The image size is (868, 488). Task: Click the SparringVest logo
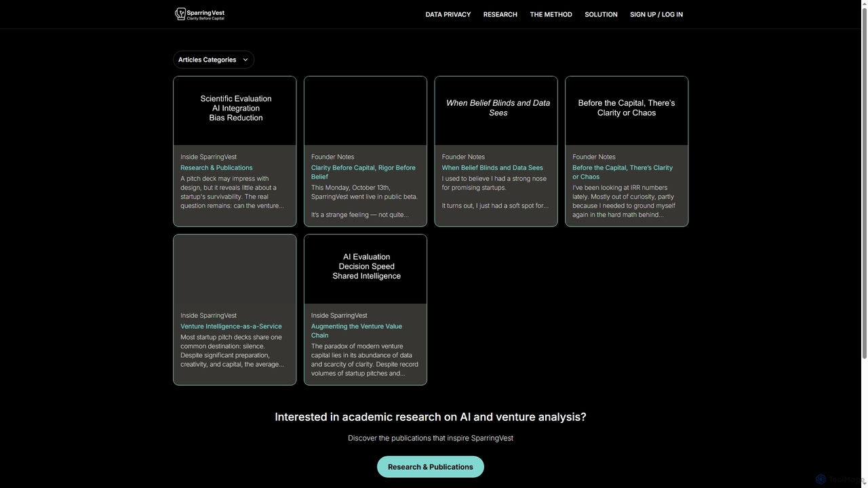[x=199, y=14]
